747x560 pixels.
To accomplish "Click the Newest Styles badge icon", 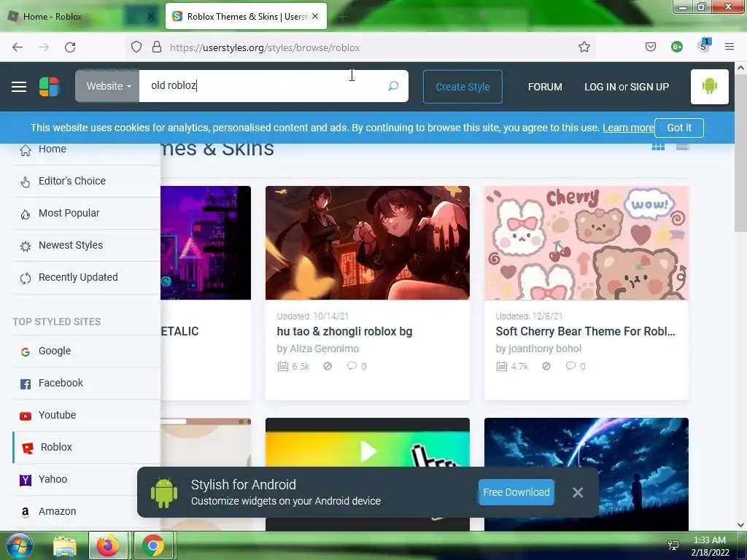I will tap(26, 246).
